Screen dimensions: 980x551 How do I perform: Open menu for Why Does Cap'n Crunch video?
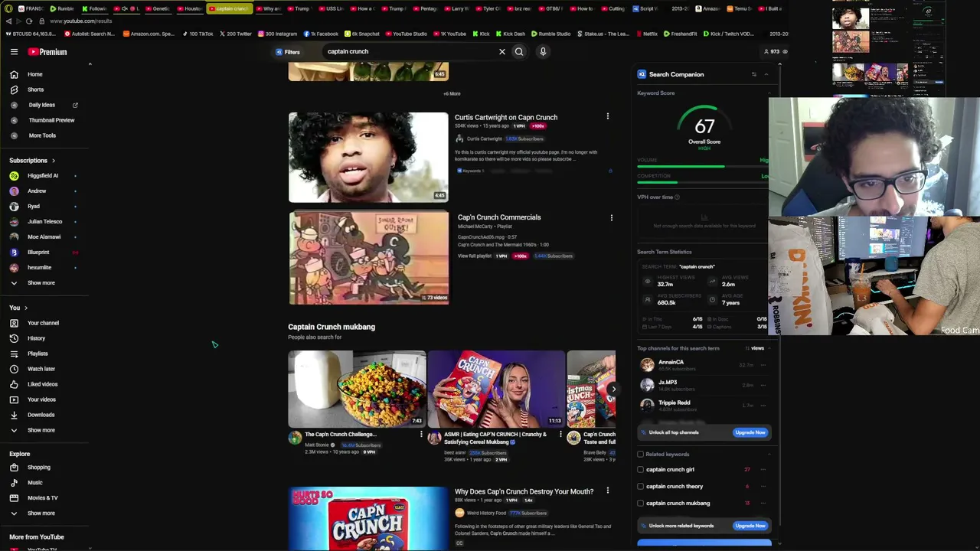point(608,491)
